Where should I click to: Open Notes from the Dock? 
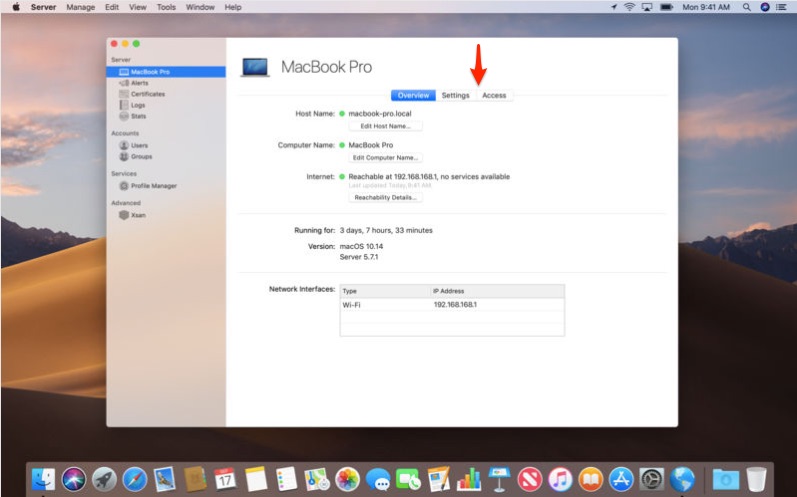tap(256, 479)
